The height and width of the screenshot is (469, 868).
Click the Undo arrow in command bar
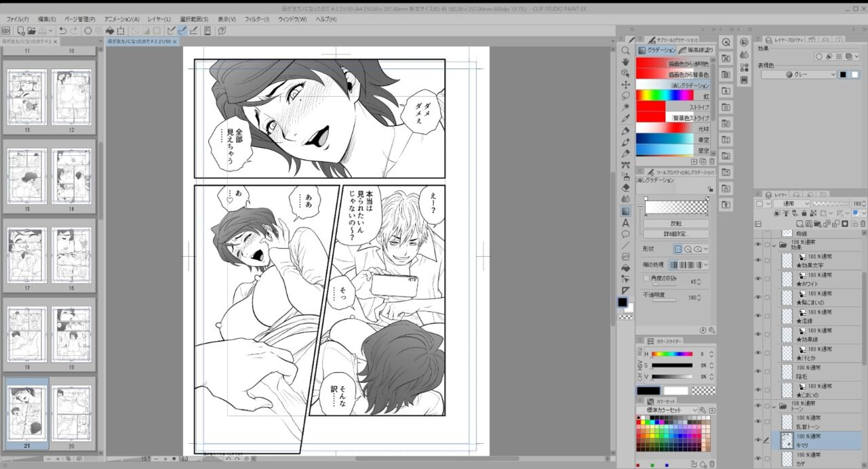coord(62,30)
